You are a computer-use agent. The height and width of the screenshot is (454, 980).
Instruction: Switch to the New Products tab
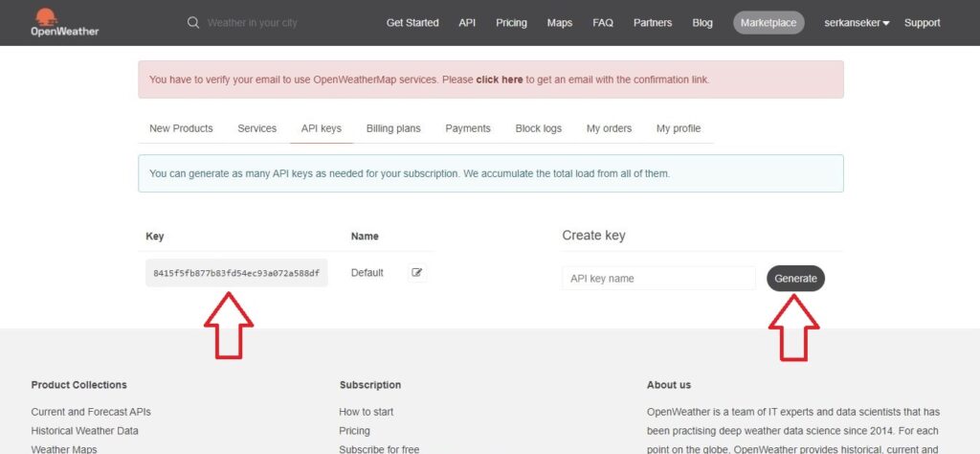[x=181, y=128]
